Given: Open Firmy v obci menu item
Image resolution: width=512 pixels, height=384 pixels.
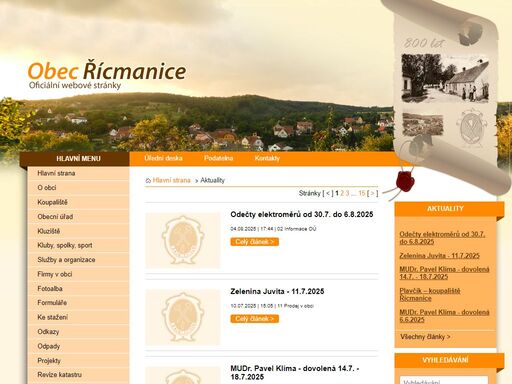Looking at the screenshot, I should pyautogui.click(x=79, y=274).
